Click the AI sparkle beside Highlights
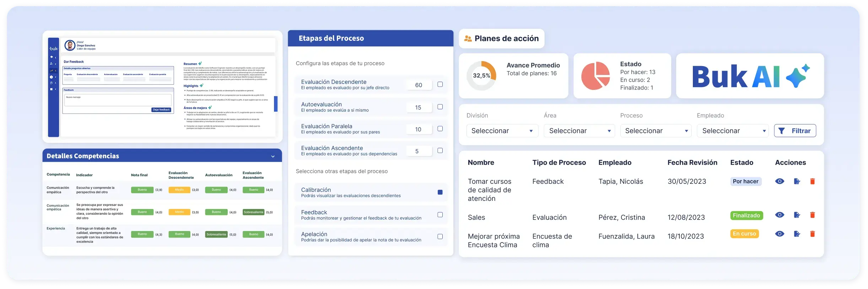The image size is (868, 289). pos(201,86)
